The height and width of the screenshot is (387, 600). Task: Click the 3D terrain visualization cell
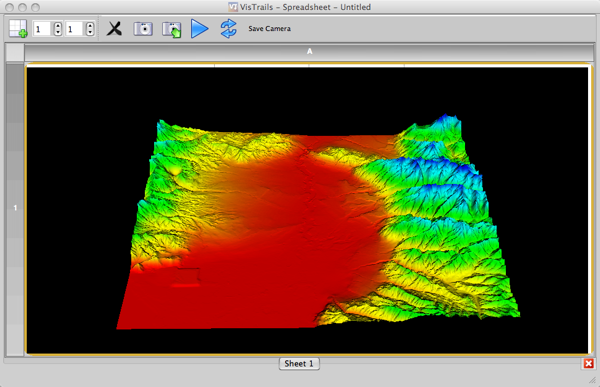tap(307, 210)
